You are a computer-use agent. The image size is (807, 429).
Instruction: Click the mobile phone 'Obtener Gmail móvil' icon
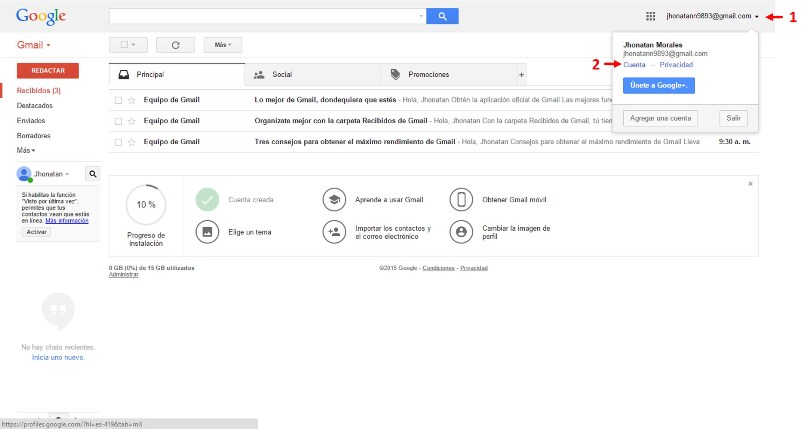click(x=461, y=200)
